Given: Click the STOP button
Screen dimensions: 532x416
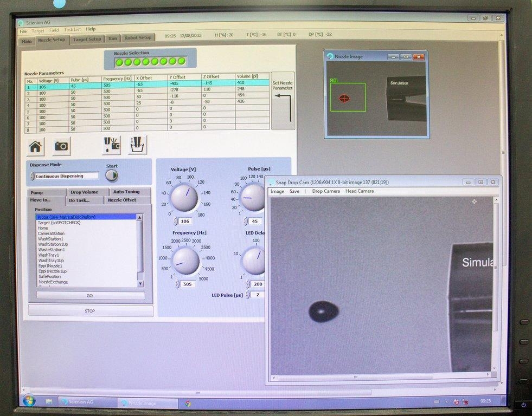Looking at the screenshot, I should [89, 311].
